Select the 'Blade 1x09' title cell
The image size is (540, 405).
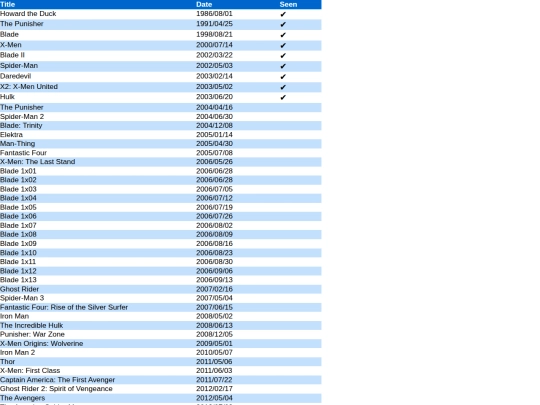[x=18, y=244]
